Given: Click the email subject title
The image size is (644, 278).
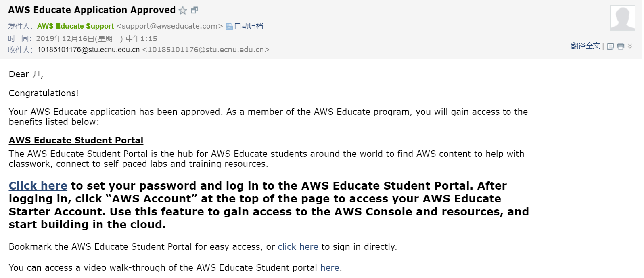Looking at the screenshot, I should coord(92,10).
